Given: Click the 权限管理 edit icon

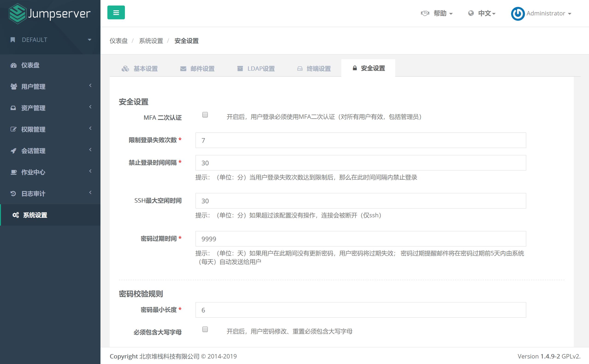Looking at the screenshot, I should (x=14, y=129).
